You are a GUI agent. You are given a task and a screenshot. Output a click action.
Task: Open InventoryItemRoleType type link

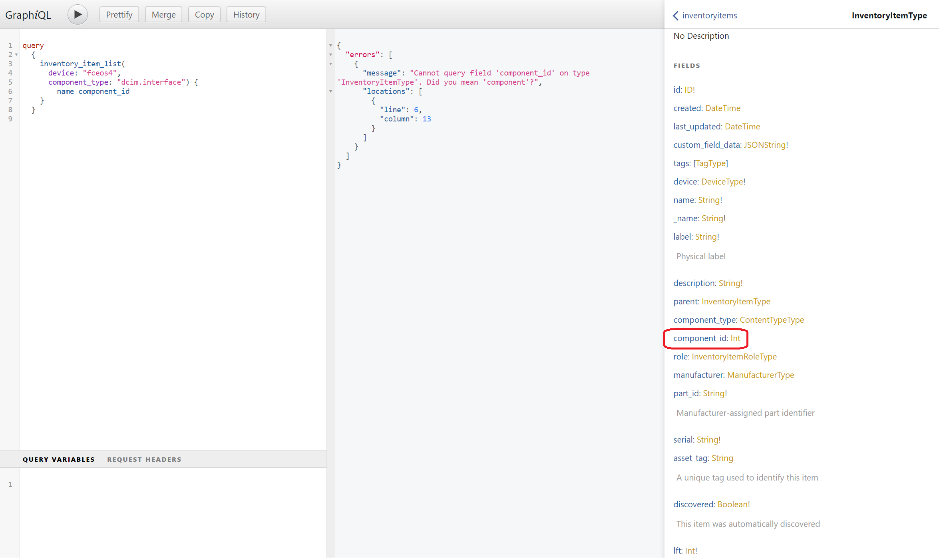[734, 357]
